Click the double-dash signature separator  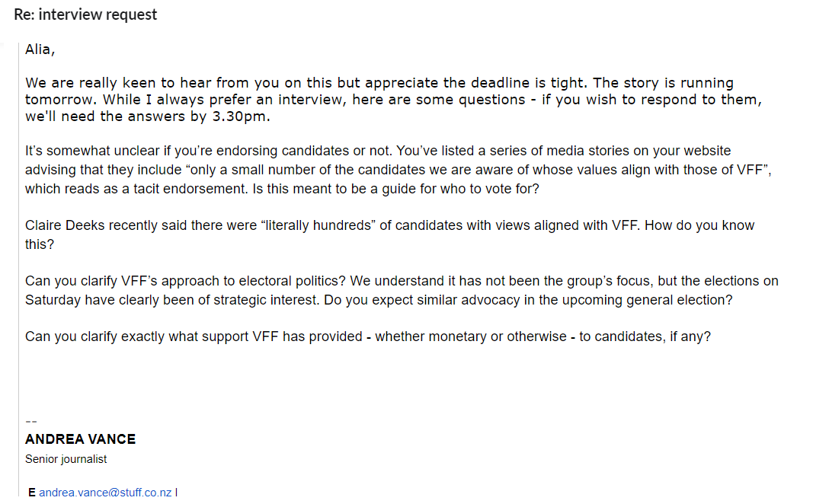31,420
